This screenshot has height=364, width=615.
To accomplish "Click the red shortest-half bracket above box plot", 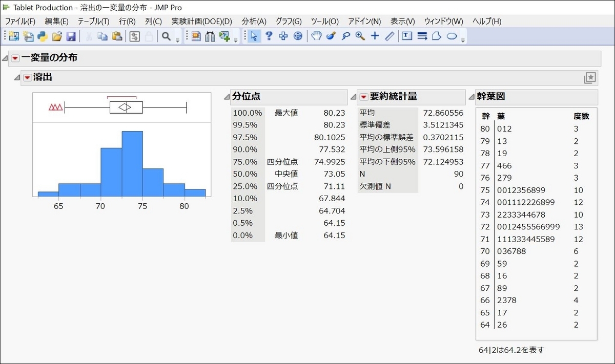I will point(121,97).
